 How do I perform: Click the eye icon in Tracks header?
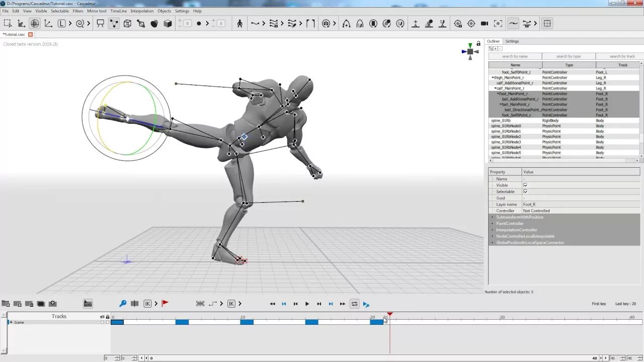pos(102,317)
